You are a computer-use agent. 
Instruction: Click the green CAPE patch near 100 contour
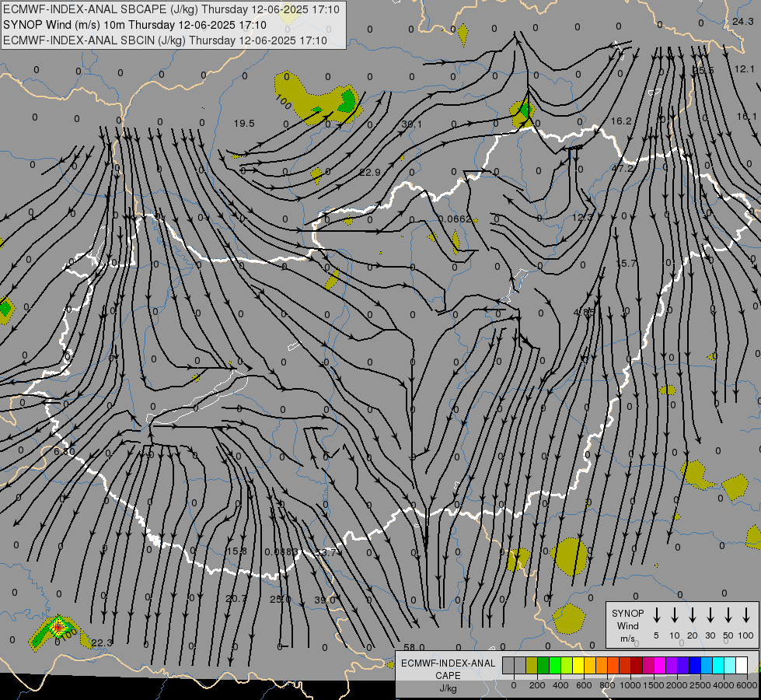point(348,101)
